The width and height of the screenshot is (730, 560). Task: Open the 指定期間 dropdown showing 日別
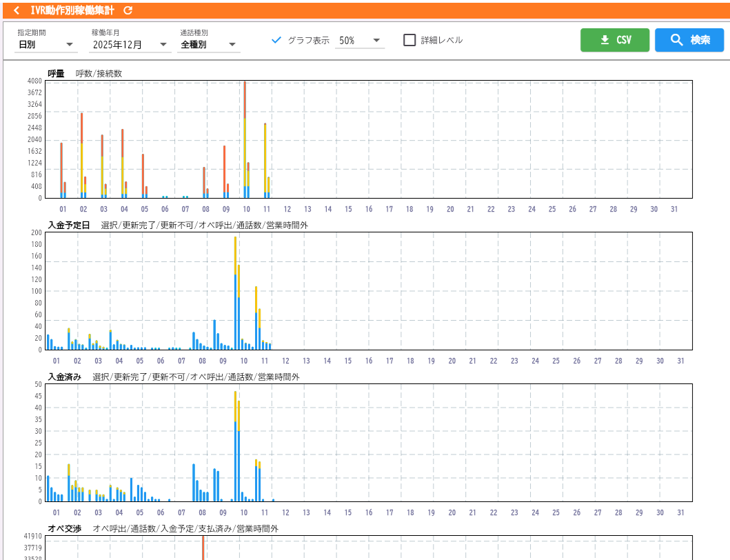tap(47, 44)
